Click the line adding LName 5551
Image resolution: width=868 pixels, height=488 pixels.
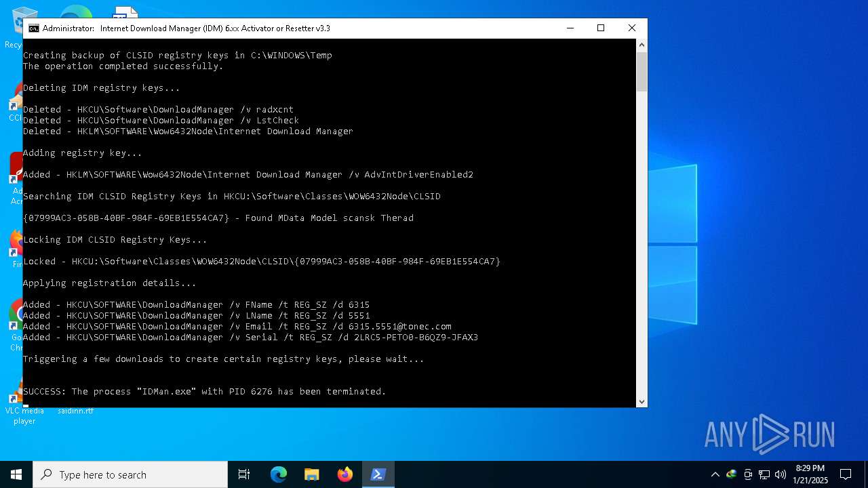[x=197, y=316]
